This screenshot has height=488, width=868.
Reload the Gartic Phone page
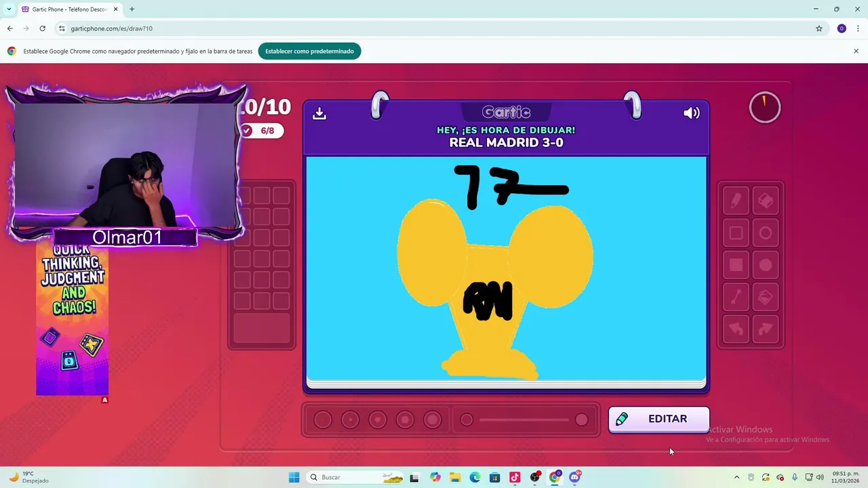42,28
